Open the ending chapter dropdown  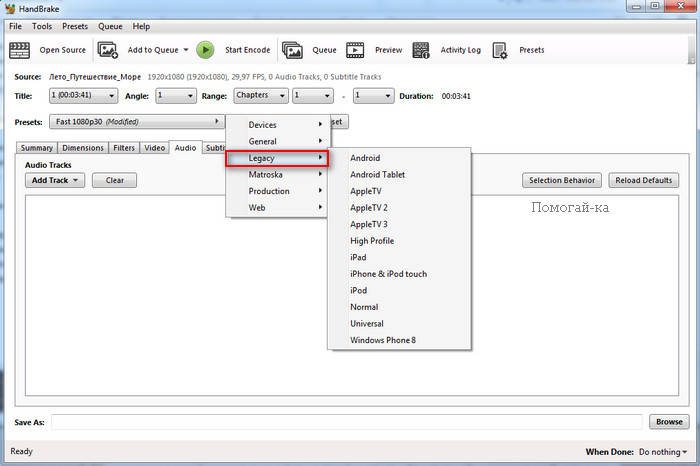click(x=374, y=96)
